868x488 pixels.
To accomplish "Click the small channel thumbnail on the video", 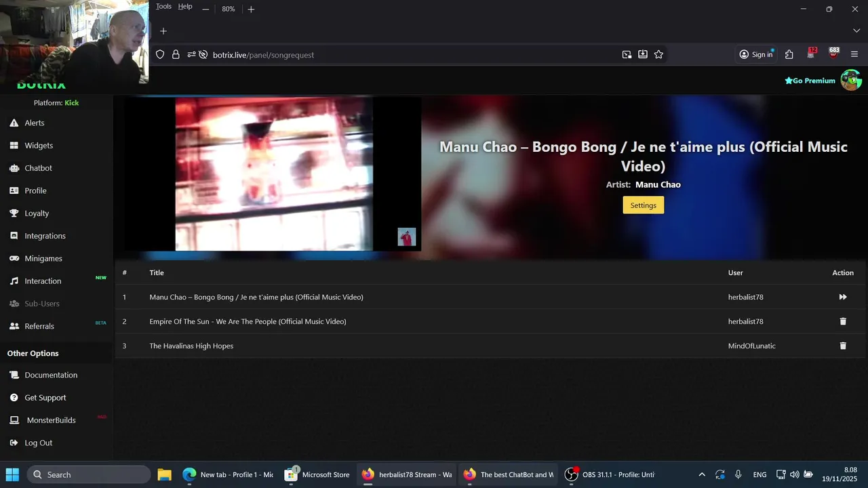I will pos(406,237).
